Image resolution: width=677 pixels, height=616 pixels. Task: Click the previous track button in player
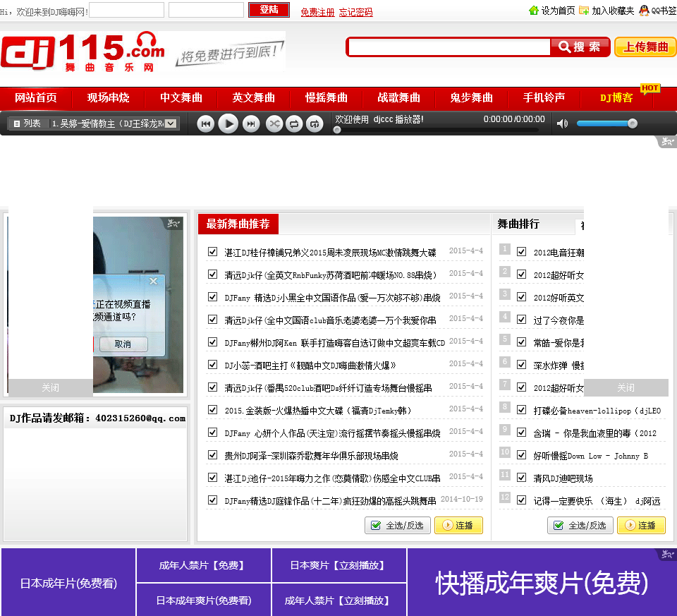pyautogui.click(x=205, y=124)
